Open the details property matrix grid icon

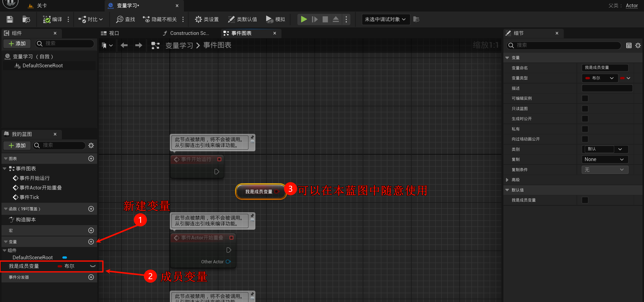(629, 45)
